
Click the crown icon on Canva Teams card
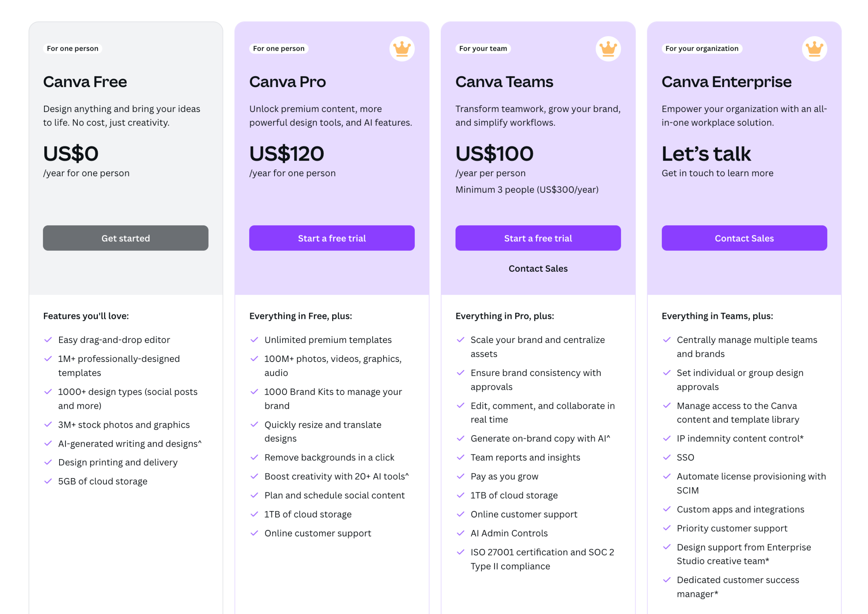[x=609, y=48]
